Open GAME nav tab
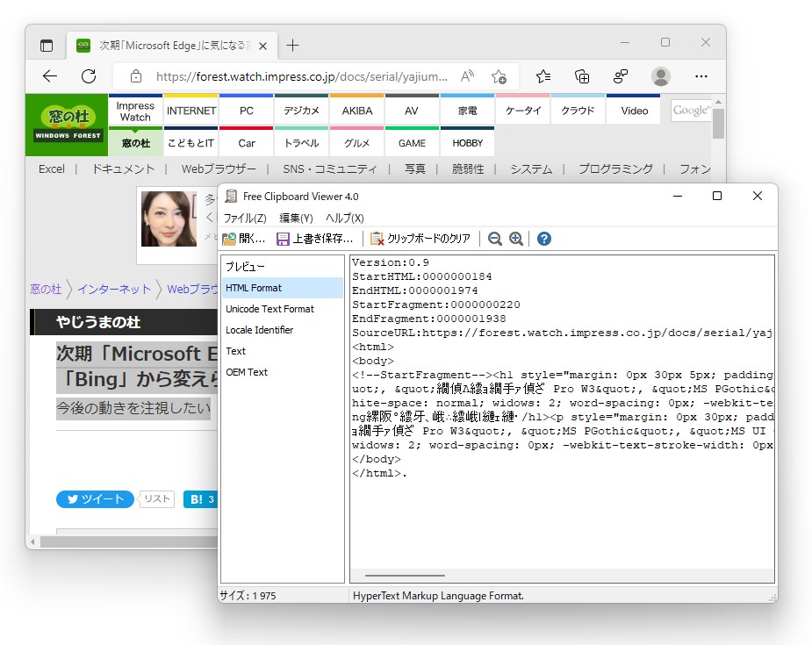Viewport: 812px width, 645px height. point(412,143)
